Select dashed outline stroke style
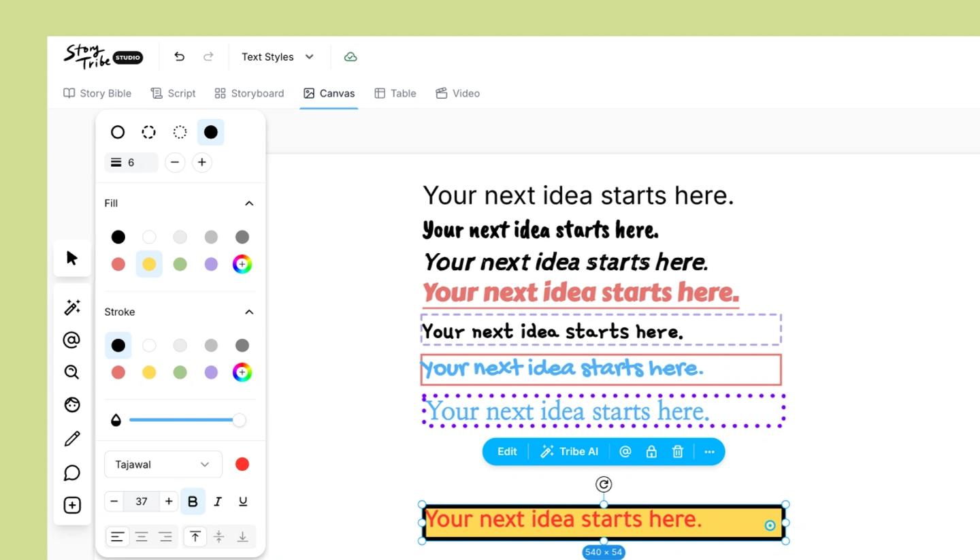Viewport: 980px width, 560px height. coord(148,132)
